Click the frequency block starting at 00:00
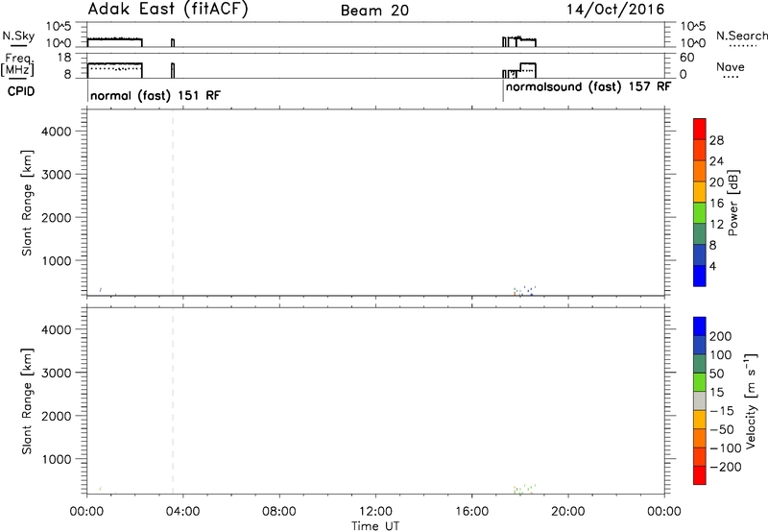The image size is (768, 532). (x=114, y=70)
